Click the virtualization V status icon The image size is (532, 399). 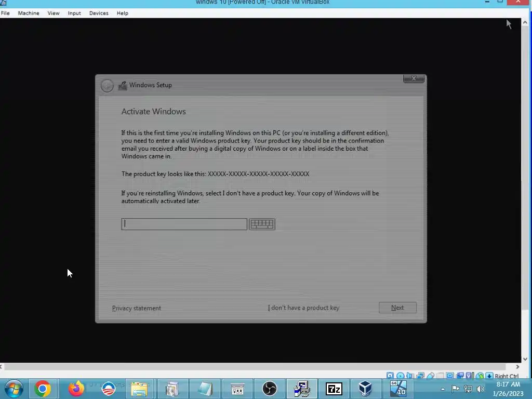[470, 376]
